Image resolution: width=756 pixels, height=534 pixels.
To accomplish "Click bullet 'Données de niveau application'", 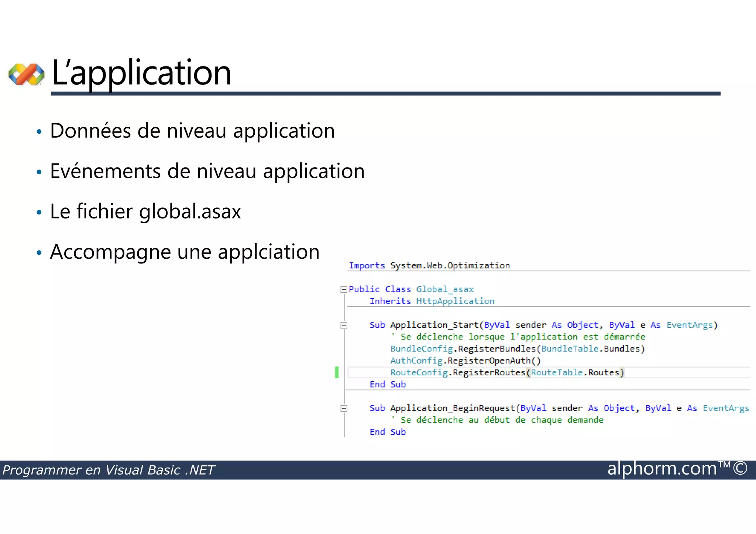I will click(192, 131).
